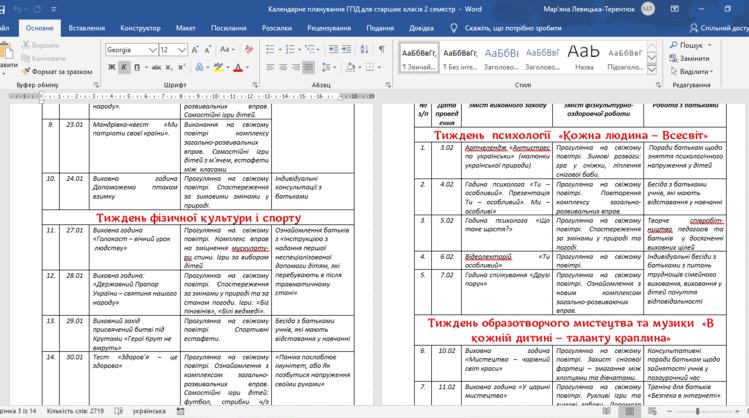Select the Назва heading style thumbnail
The height and width of the screenshot is (418, 749).
click(583, 57)
